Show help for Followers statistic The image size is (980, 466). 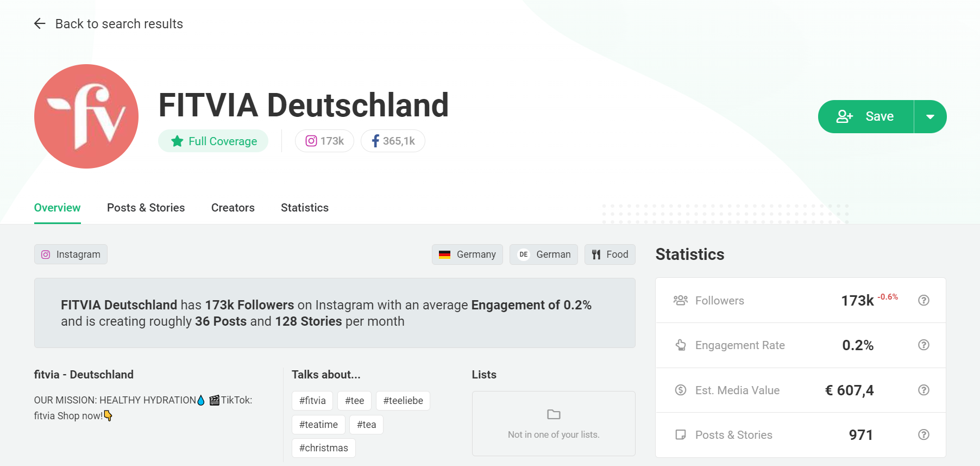pyautogui.click(x=924, y=300)
